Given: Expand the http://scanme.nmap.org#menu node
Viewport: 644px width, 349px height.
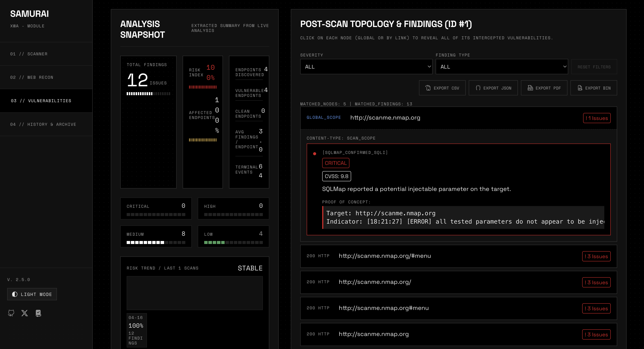Looking at the screenshot, I should pos(459,308).
